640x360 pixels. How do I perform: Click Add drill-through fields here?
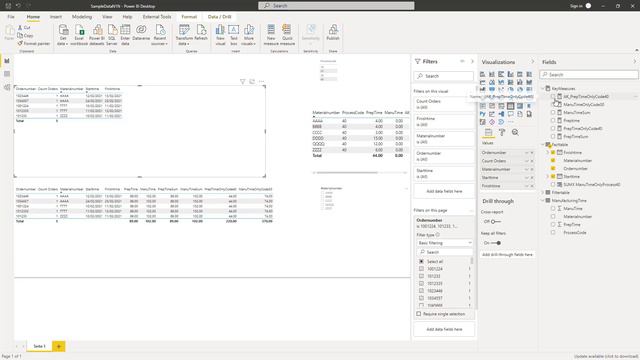click(x=507, y=254)
